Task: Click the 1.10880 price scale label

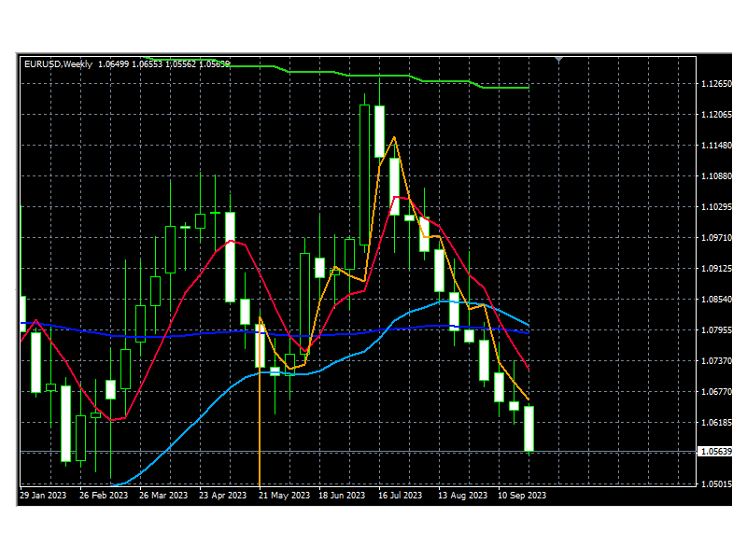Action: 716,176
